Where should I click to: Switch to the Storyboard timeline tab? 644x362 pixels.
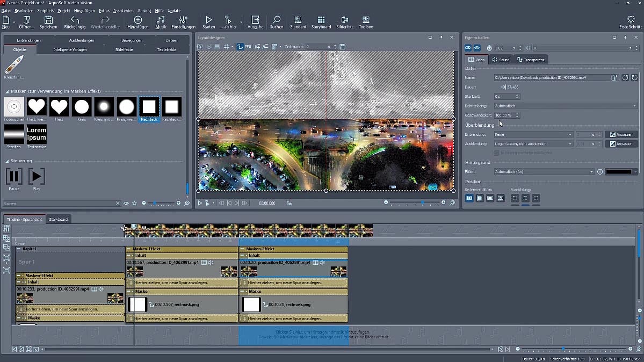[58, 219]
